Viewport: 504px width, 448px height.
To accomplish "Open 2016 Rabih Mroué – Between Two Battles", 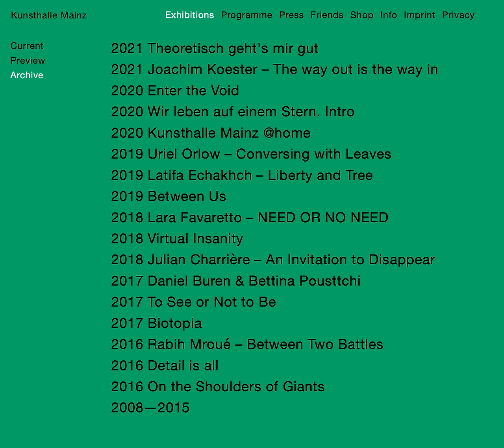I will [247, 345].
